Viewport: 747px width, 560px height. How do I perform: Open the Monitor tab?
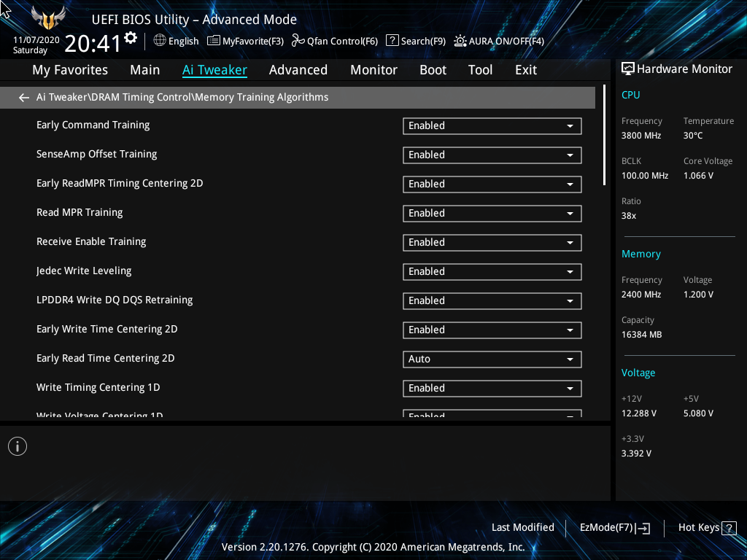pyautogui.click(x=374, y=70)
